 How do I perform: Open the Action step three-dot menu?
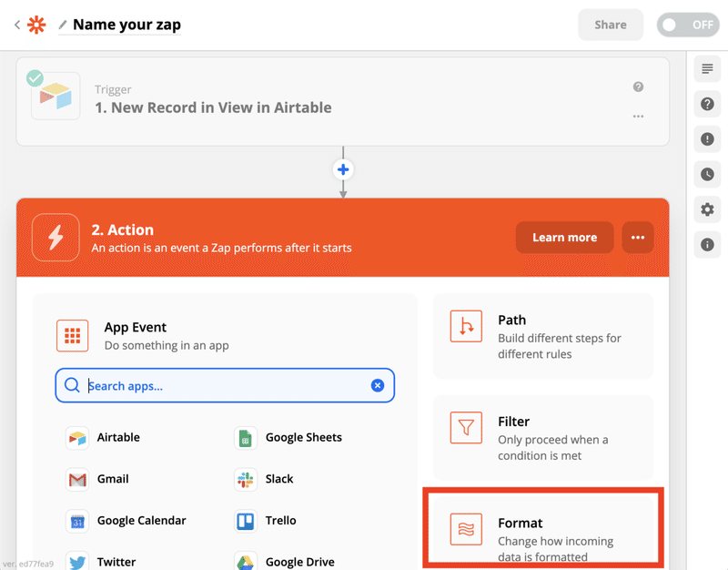tap(638, 238)
